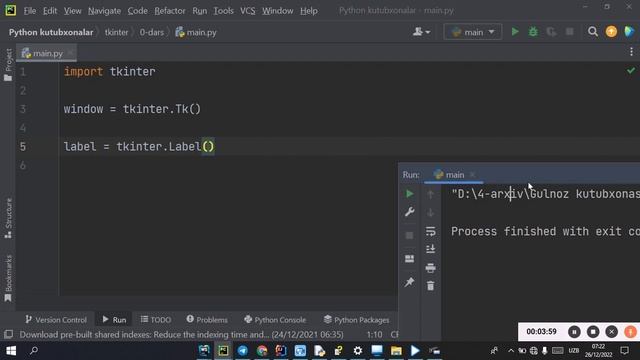This screenshot has width=640, height=360.
Task: Stop the process in the Run panel
Action: pyautogui.click(x=409, y=236)
